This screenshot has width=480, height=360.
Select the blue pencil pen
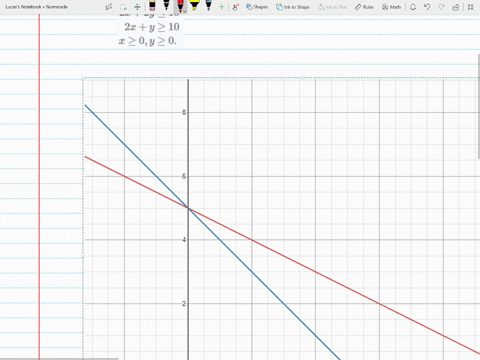(x=208, y=5)
